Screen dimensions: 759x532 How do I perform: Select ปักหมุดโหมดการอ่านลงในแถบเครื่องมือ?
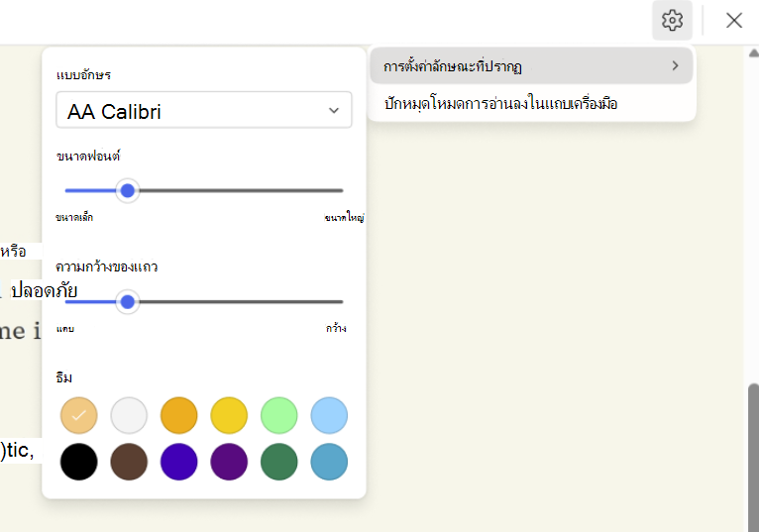531,103
